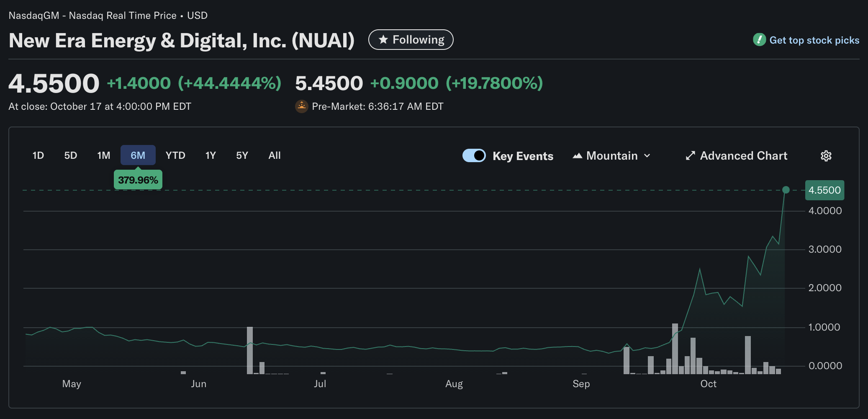Viewport: 868px width, 419px height.
Task: Click the green top stock picks badge icon
Action: point(759,40)
